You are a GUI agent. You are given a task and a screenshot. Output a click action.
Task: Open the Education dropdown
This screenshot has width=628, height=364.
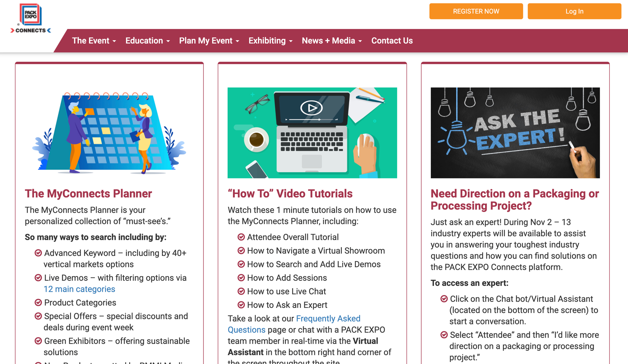148,41
